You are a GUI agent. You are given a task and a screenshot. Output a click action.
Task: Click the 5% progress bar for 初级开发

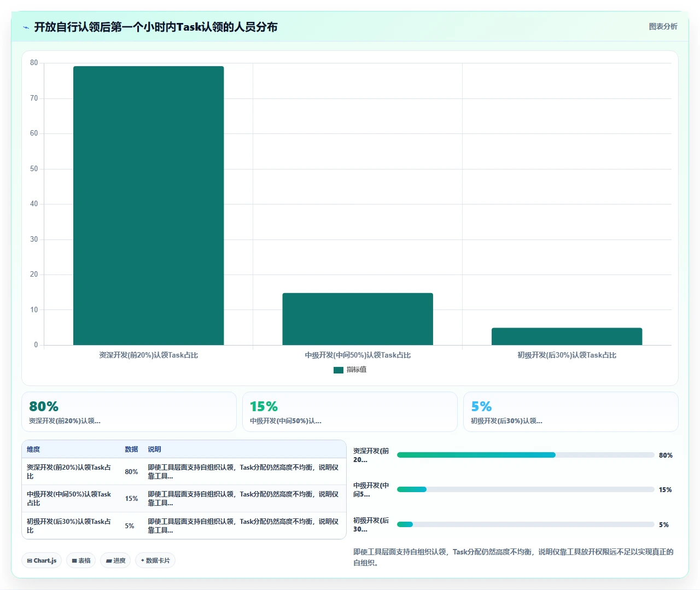[x=526, y=524]
